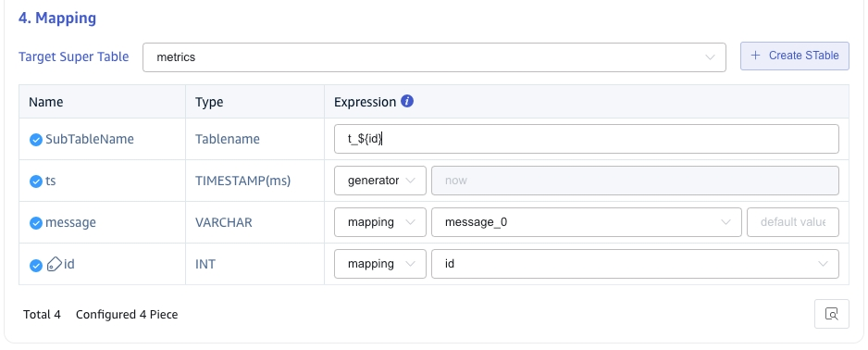Open the mapping dropdown in message row

pyautogui.click(x=379, y=222)
